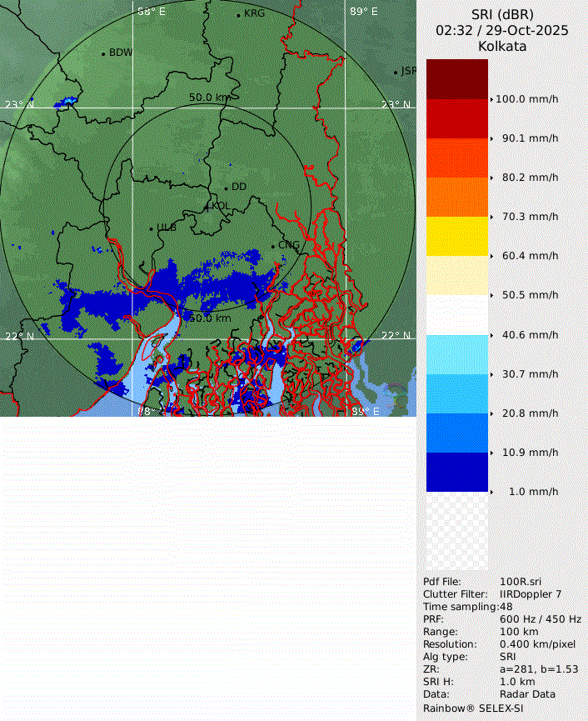The image size is (588, 721).
Task: Click the upper 50.0 km range ring label
Action: pos(209,98)
